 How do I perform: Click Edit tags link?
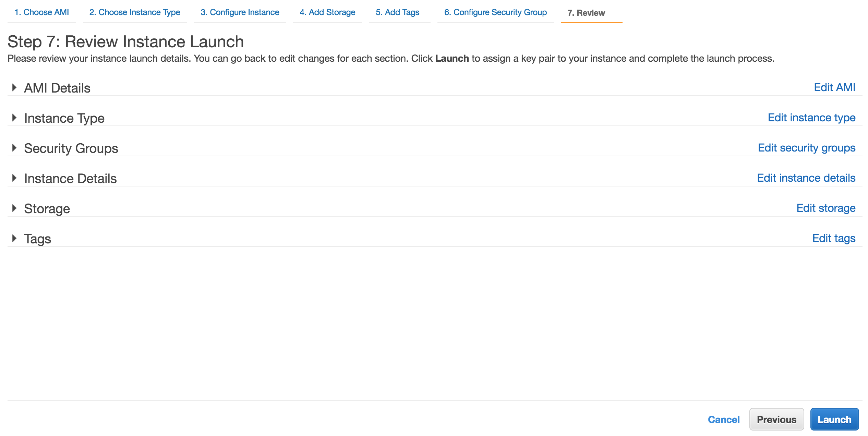pos(835,238)
